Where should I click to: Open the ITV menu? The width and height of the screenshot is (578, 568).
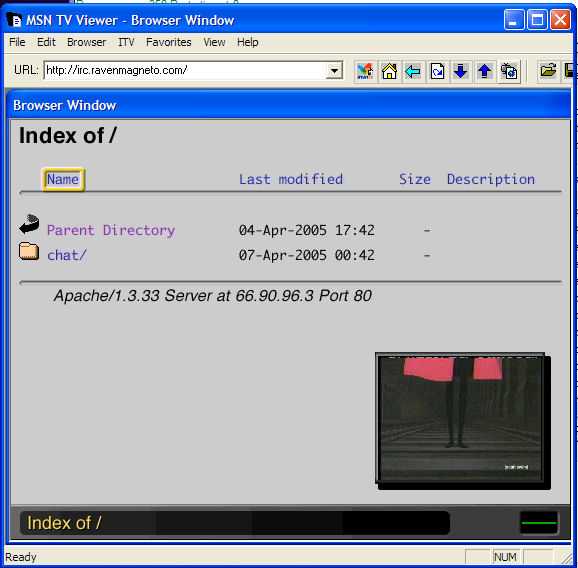126,42
